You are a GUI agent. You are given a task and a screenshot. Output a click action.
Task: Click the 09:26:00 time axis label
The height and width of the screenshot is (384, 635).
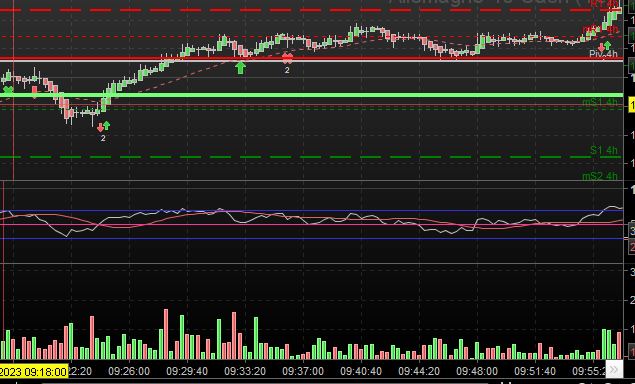pos(129,371)
